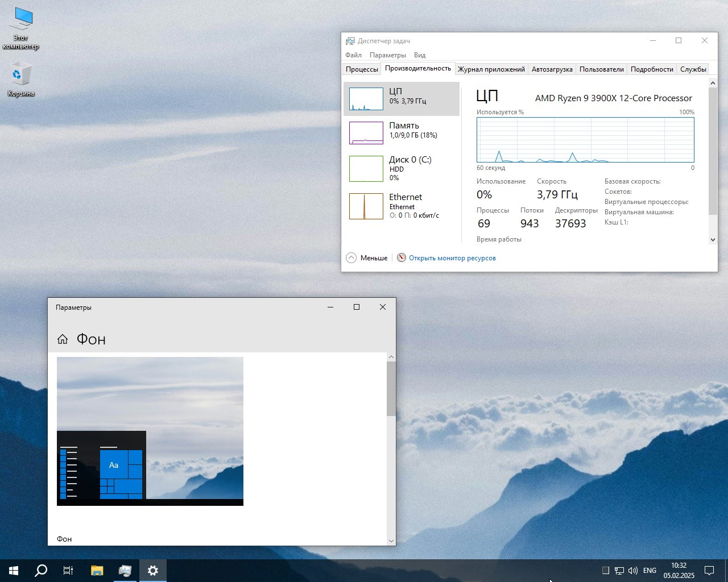Switch to Task Manager taskbar icon
The width and height of the screenshot is (728, 582).
click(125, 571)
